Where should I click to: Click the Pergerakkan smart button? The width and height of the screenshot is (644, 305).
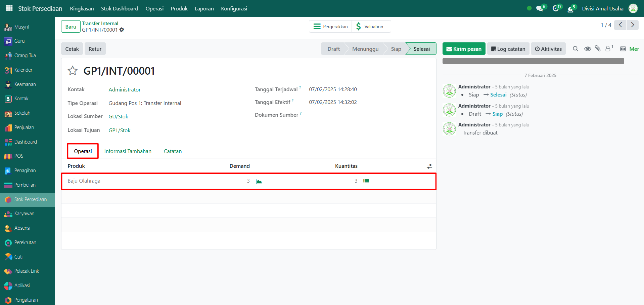pyautogui.click(x=330, y=27)
